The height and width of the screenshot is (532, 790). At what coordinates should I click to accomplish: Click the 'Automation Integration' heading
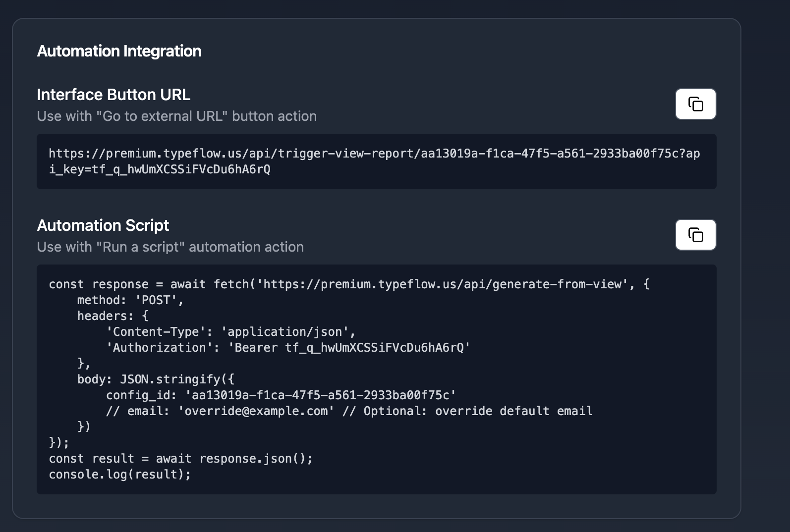coord(119,51)
